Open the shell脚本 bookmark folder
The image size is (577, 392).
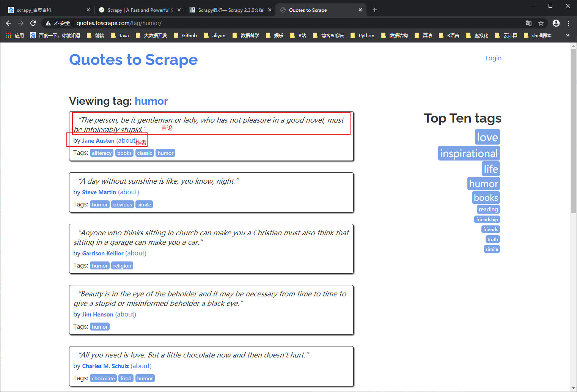point(538,35)
